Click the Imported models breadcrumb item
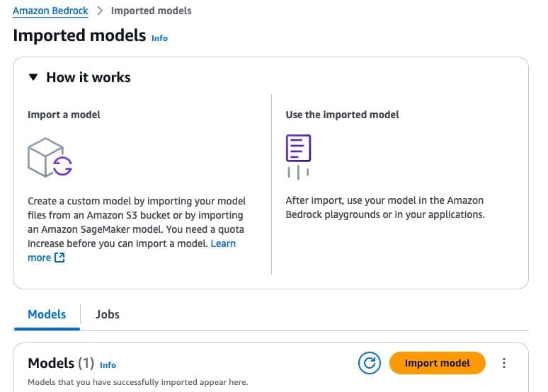 [151, 11]
